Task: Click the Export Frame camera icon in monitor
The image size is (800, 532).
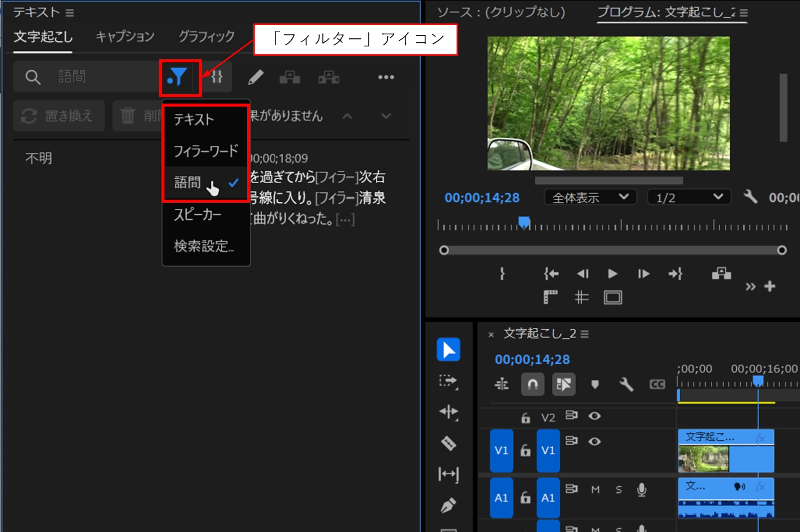Action: click(721, 273)
